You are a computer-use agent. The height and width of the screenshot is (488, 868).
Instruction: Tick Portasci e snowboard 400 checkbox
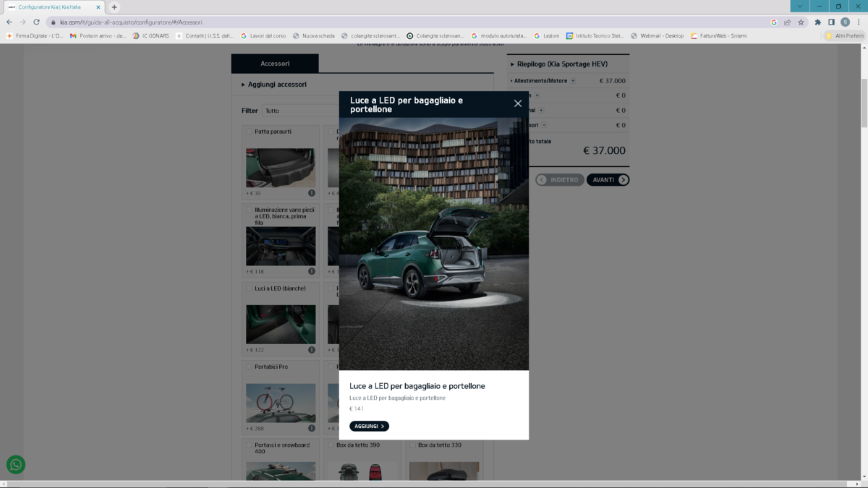click(x=249, y=445)
